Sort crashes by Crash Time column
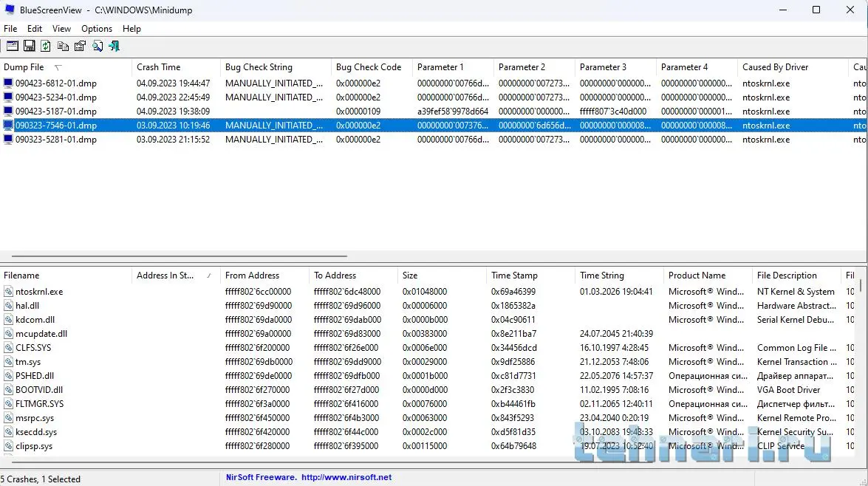 pyautogui.click(x=158, y=67)
